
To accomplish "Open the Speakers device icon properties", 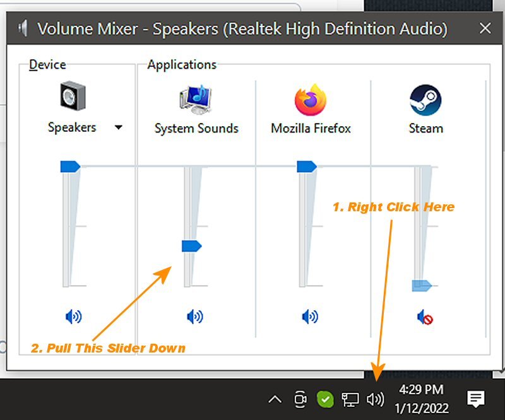I will [73, 96].
